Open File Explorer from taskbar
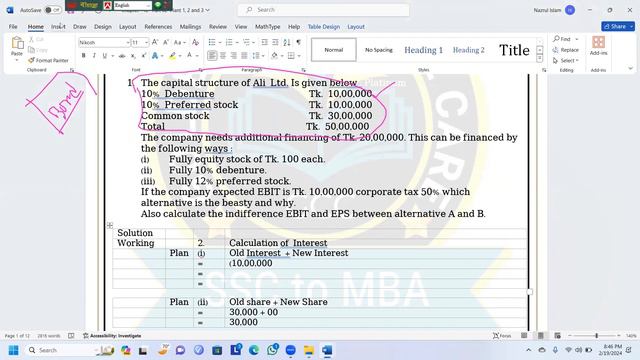Viewport: 640px width, 360px height. point(309,350)
